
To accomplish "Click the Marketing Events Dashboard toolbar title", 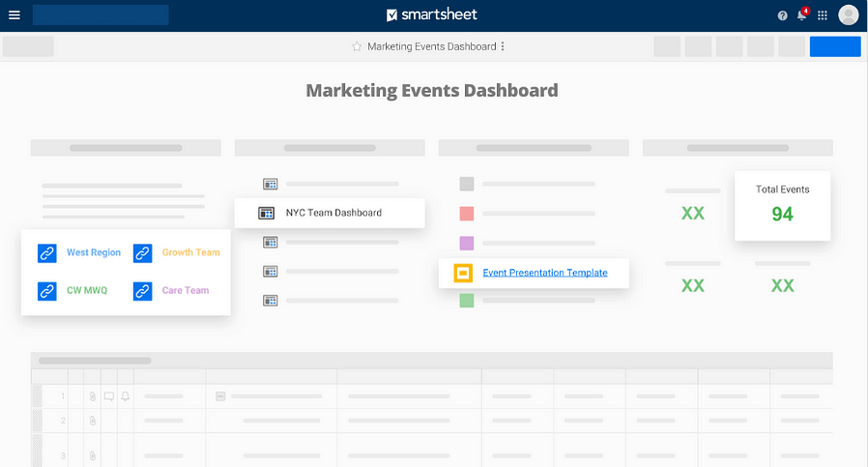I will coord(432,46).
